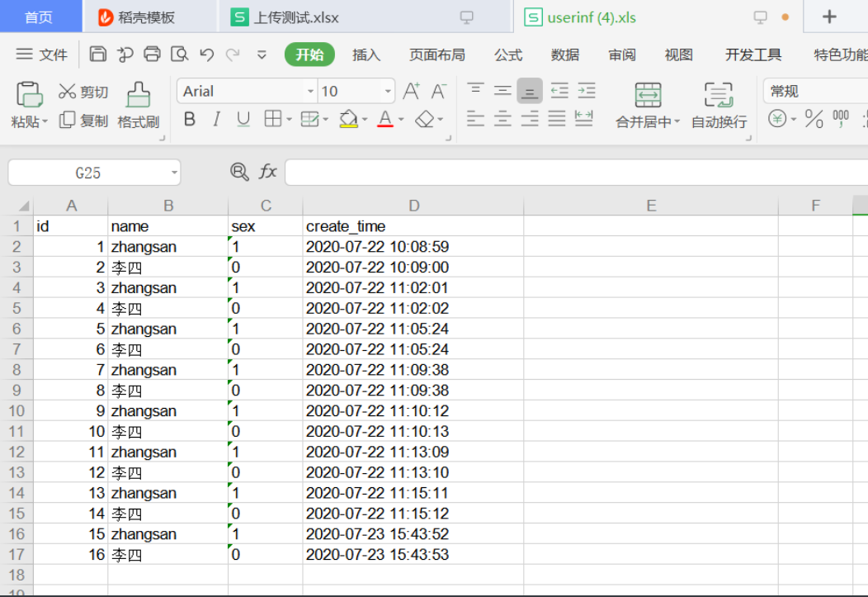Click the Print icon

click(x=152, y=54)
